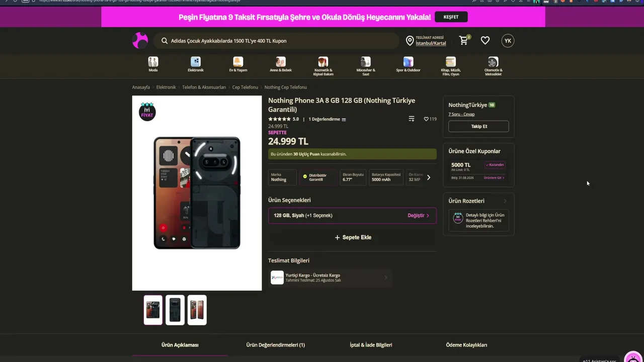Click the compare list icon beside favorites count
644x362 pixels.
[412, 119]
